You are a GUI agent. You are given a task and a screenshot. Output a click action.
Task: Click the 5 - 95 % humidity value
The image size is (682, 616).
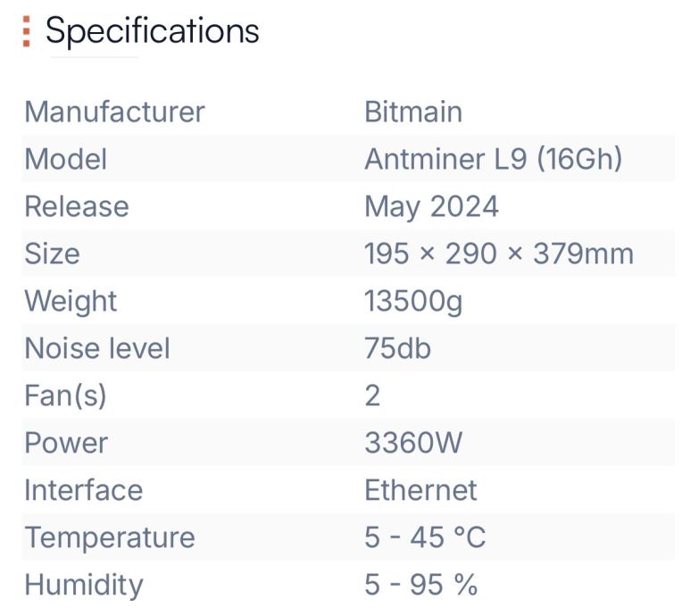pyautogui.click(x=420, y=585)
